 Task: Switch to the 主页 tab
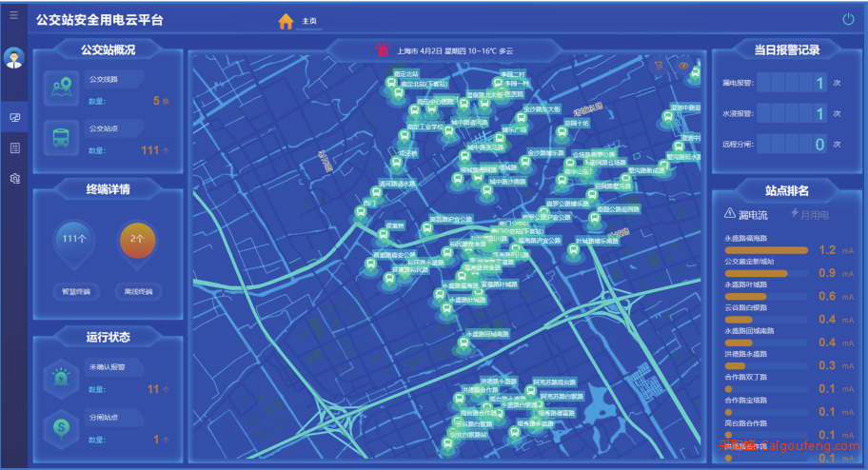pyautogui.click(x=309, y=21)
